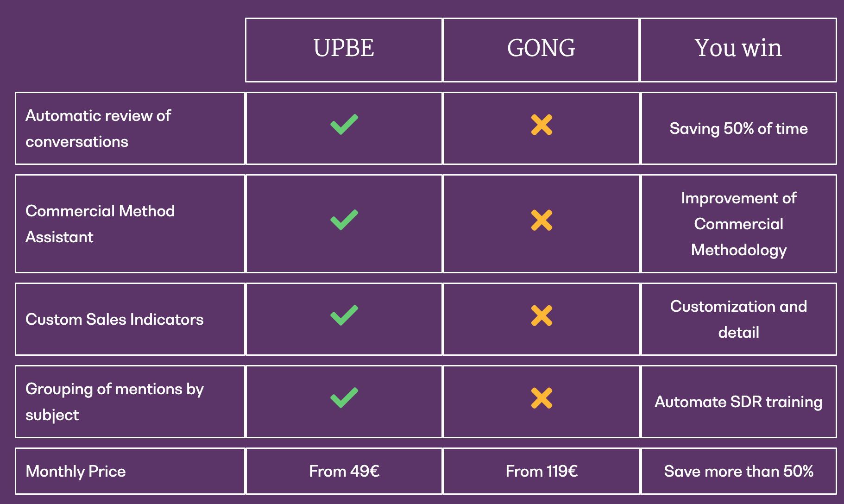
Task: Click the orange X for Grouping of mentions
Action: [542, 398]
